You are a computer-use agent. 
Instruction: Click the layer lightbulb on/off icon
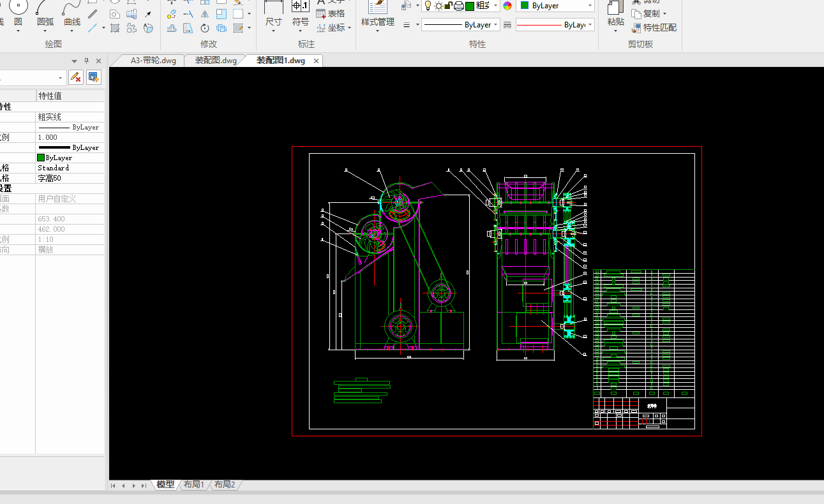click(428, 6)
